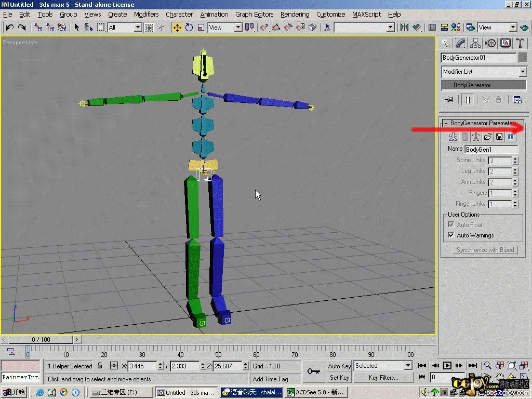The width and height of the screenshot is (532, 399).
Task: Switch to the Create command panel
Action: coord(446,44)
